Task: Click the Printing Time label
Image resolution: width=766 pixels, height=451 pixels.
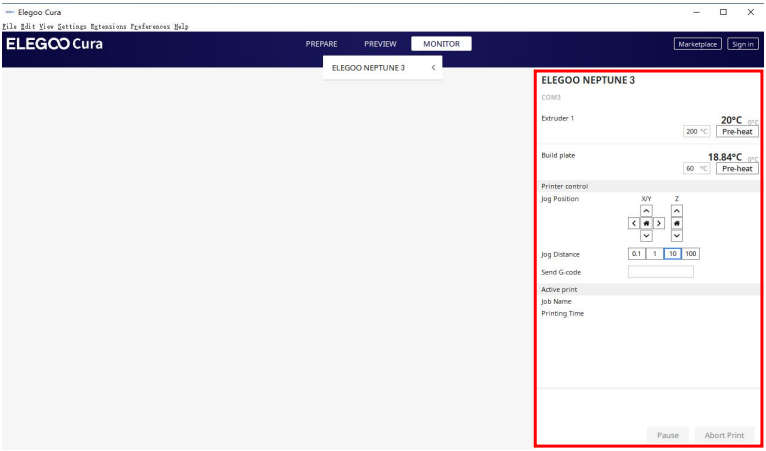Action: (562, 313)
